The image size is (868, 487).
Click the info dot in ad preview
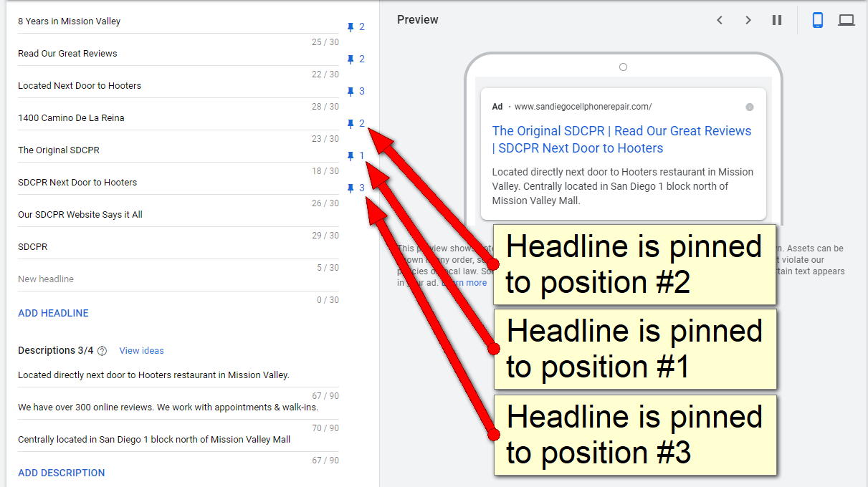(x=750, y=107)
